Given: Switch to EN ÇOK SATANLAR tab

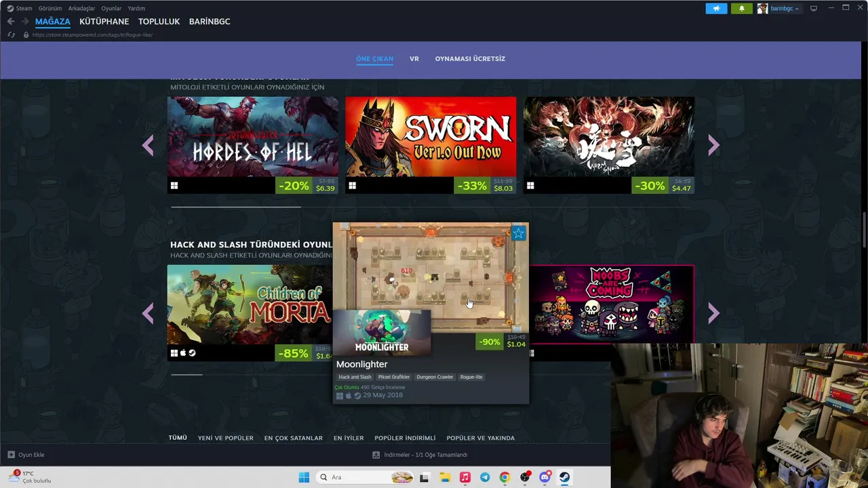Looking at the screenshot, I should click(294, 438).
